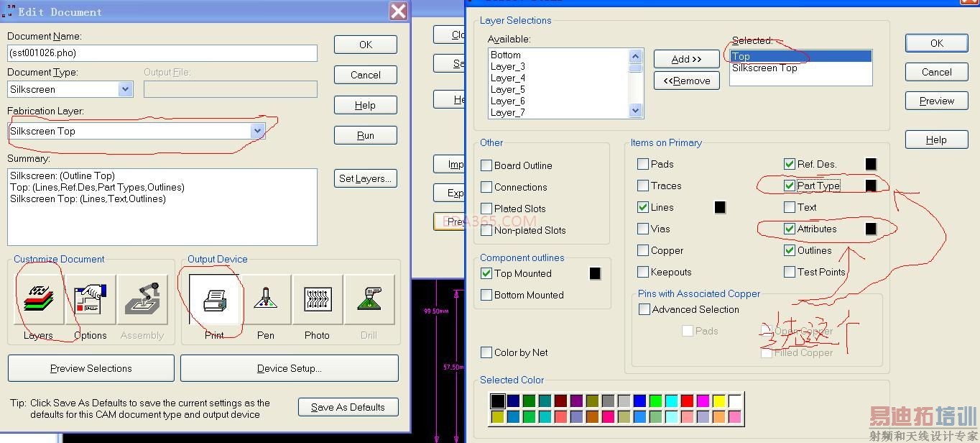
Task: Check the Text checkbox
Action: click(790, 207)
